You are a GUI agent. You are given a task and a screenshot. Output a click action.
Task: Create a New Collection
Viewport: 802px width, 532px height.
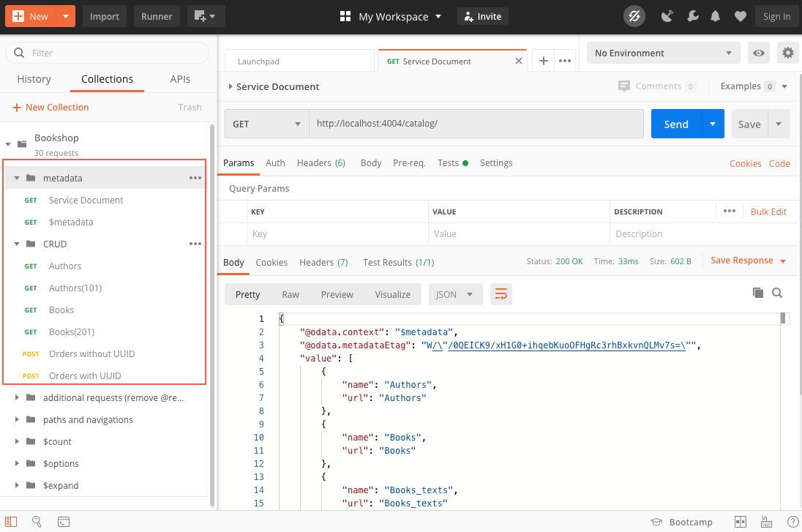click(x=50, y=107)
